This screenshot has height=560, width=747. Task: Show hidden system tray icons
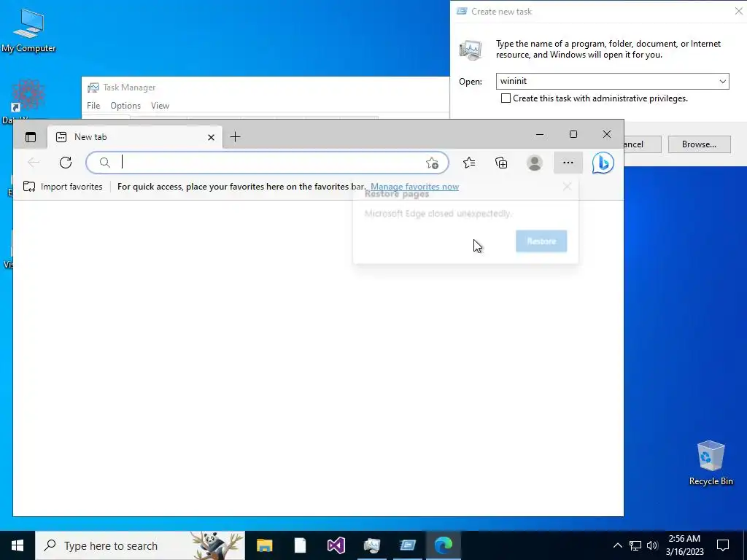point(617,545)
